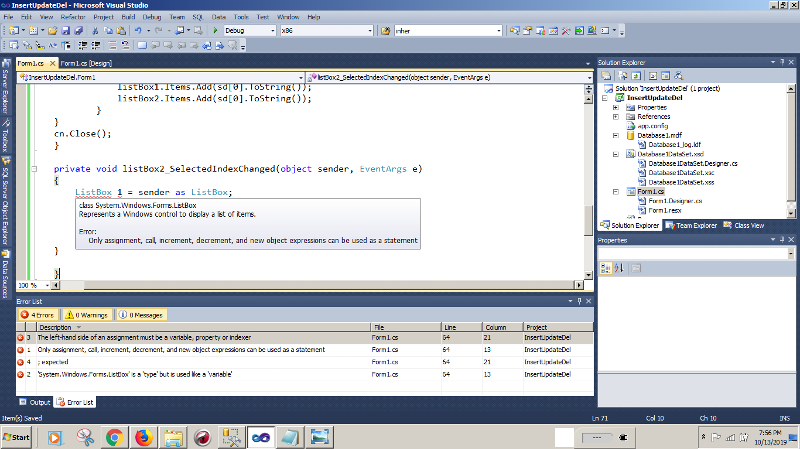Click the Save icon in toolbar
Image resolution: width=800 pixels, height=449 pixels.
coord(66,31)
